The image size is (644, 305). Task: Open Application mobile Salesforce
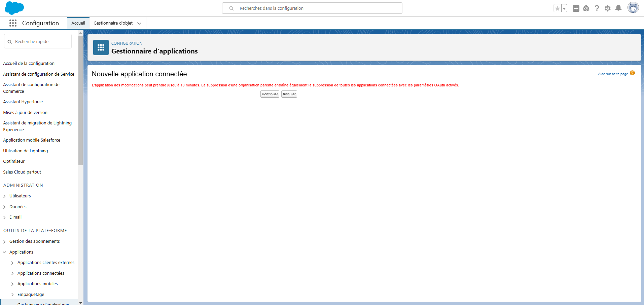[x=32, y=140]
